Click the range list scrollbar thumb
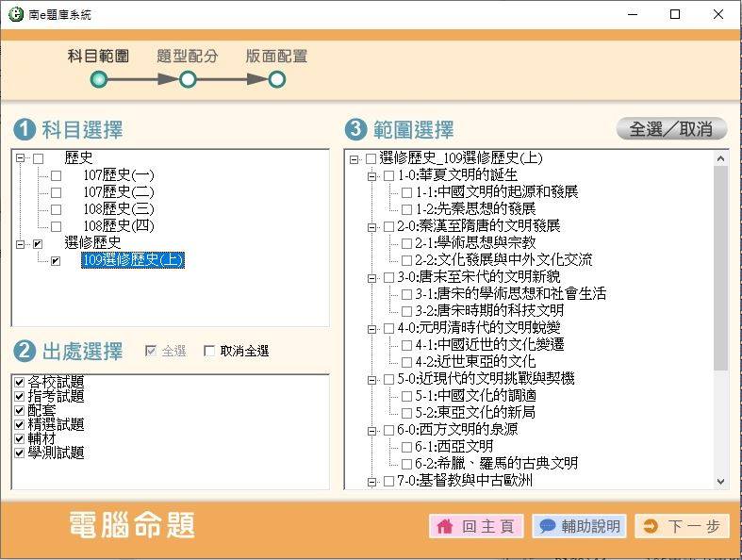The width and height of the screenshot is (742, 560). click(720, 268)
